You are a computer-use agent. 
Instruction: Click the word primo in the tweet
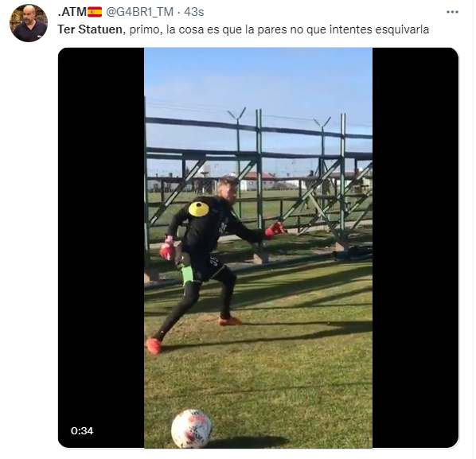click(142, 29)
